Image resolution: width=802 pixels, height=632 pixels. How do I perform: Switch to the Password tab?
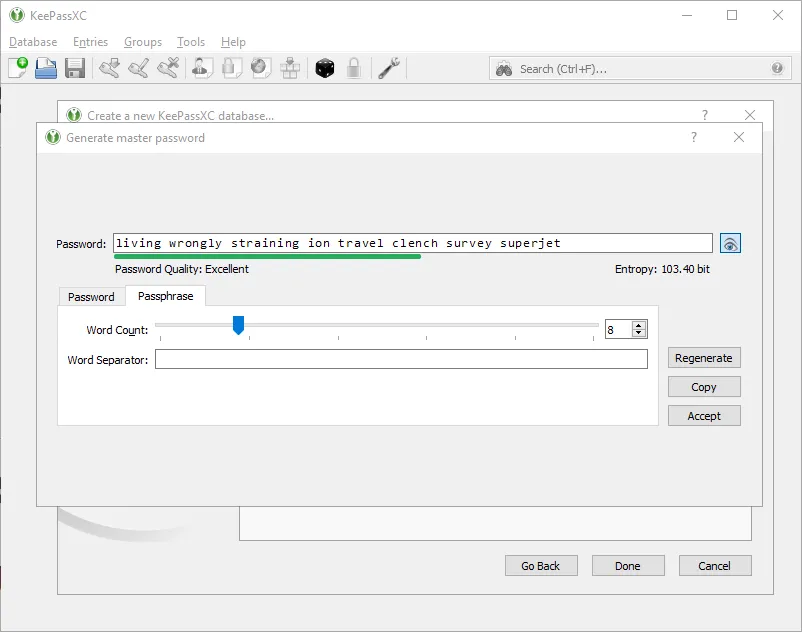[91, 297]
